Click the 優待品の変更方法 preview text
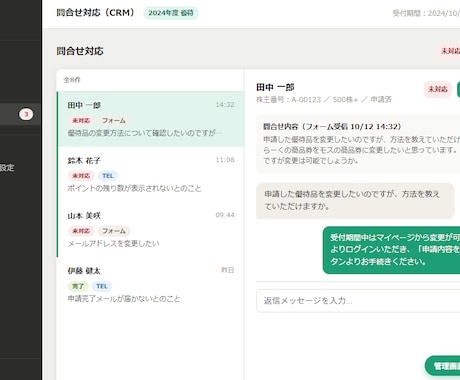Viewport: 460px width, 380px height. point(145,133)
